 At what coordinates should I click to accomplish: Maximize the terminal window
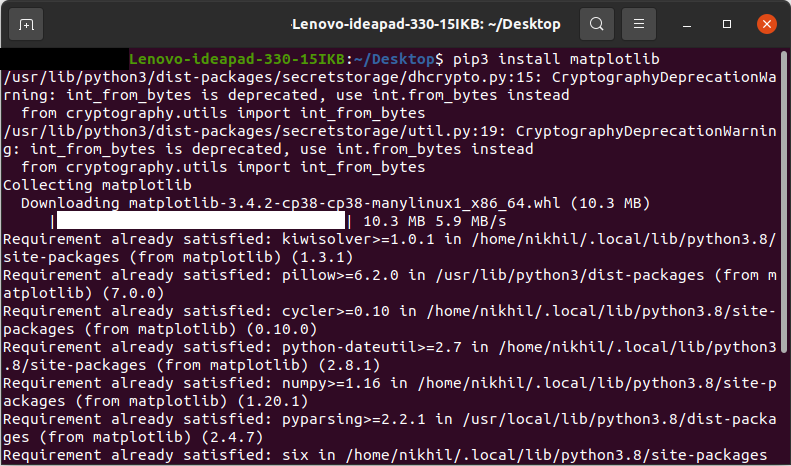(727, 24)
